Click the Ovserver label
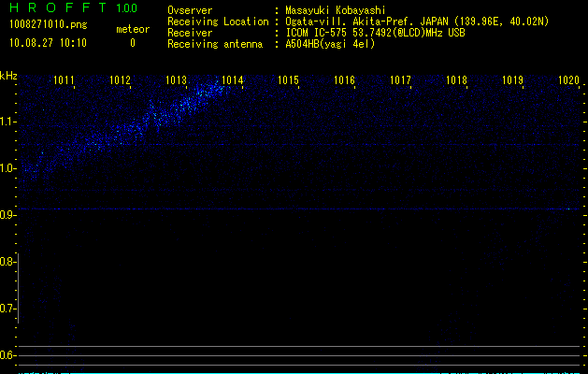This screenshot has width=588, height=374. 190,10
